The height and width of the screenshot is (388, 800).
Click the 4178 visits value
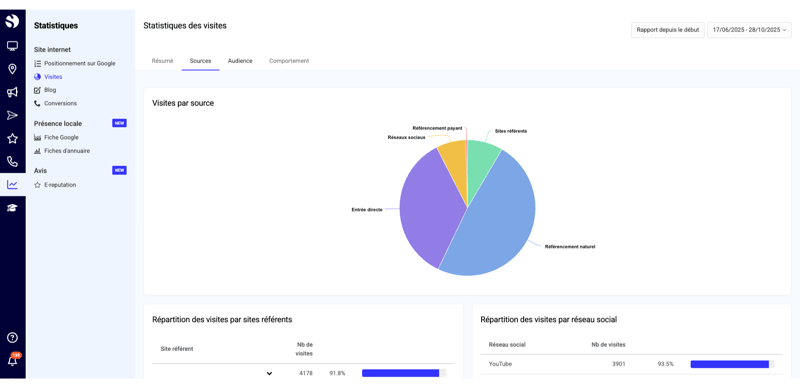point(305,373)
